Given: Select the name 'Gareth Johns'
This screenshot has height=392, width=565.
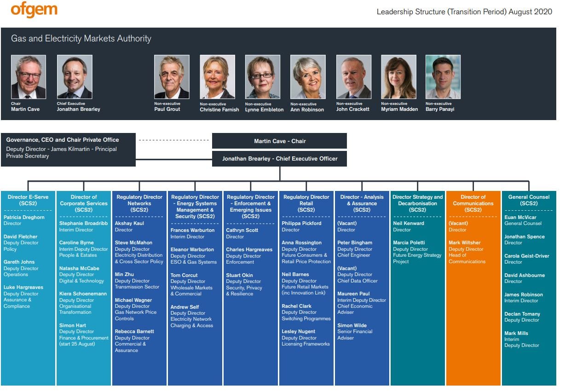Looking at the screenshot, I should [19, 262].
